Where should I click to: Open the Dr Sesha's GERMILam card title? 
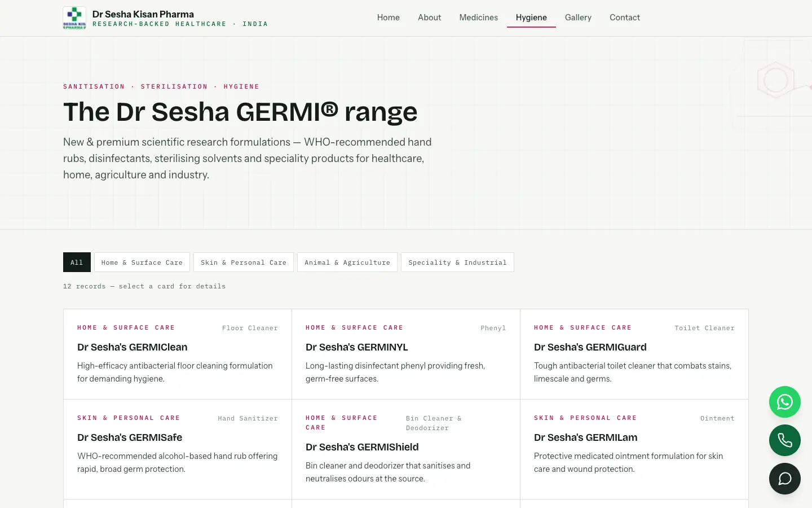coord(586,437)
